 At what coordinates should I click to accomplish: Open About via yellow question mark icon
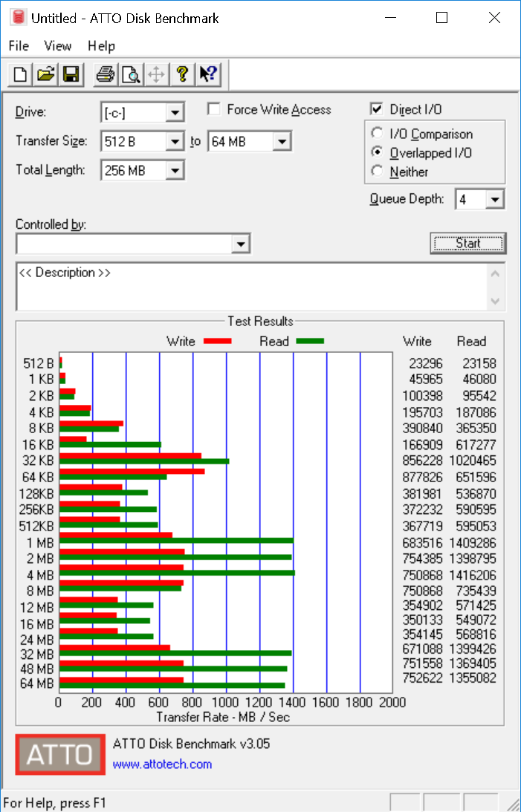(182, 74)
